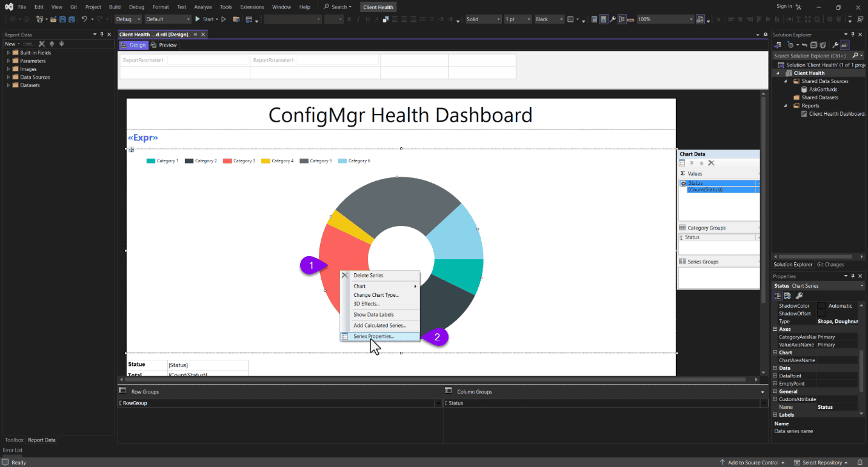
Task: Pin the Solution Explorer panel
Action: pyautogui.click(x=853, y=35)
